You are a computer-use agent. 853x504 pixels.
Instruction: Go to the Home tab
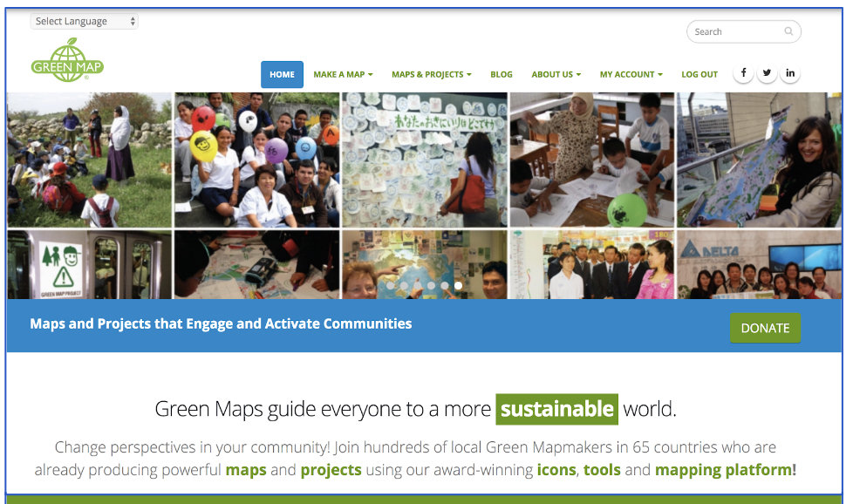[282, 74]
